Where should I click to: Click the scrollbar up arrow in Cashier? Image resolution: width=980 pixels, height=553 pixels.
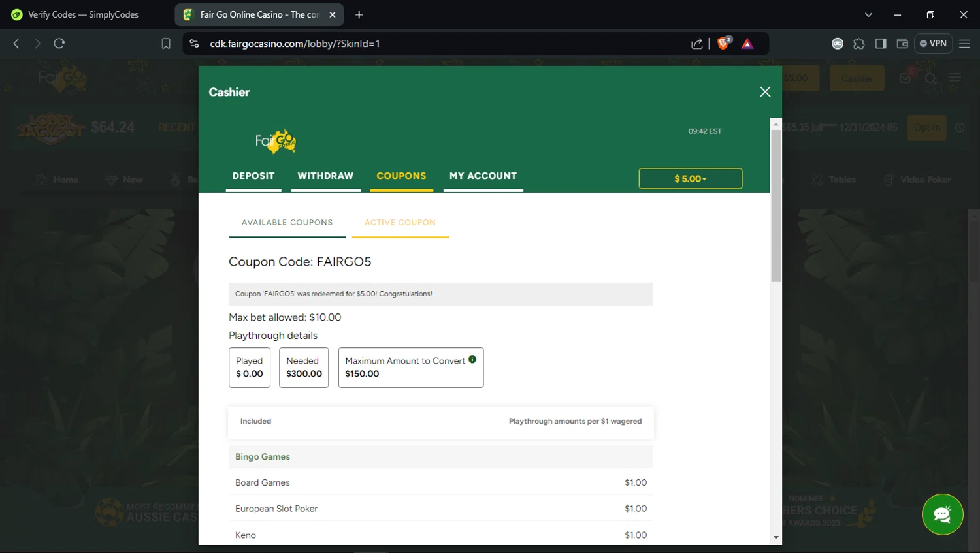point(776,123)
